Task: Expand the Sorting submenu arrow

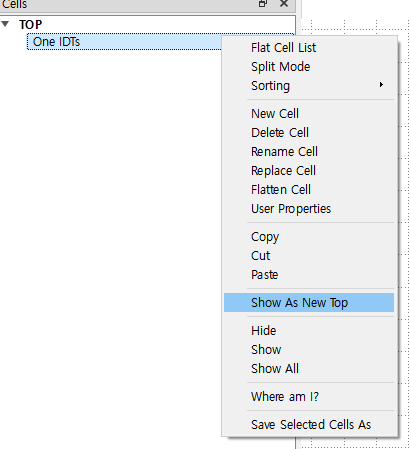Action: pyautogui.click(x=381, y=85)
